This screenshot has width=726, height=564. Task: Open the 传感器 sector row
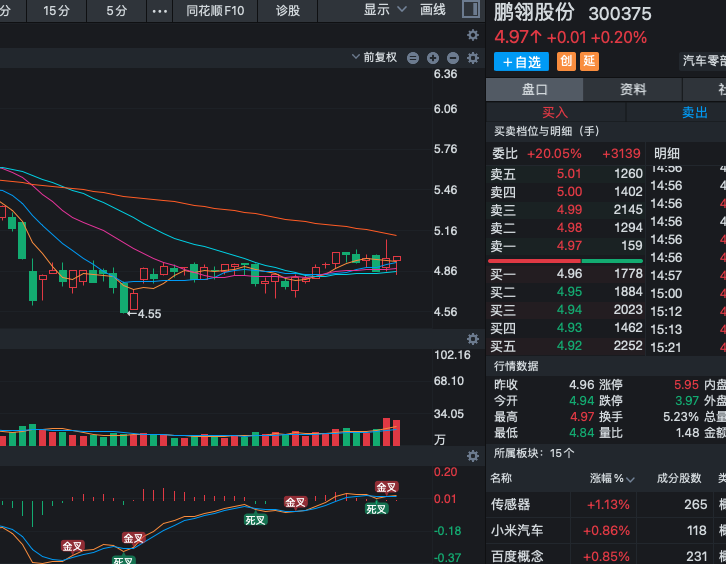(606, 504)
